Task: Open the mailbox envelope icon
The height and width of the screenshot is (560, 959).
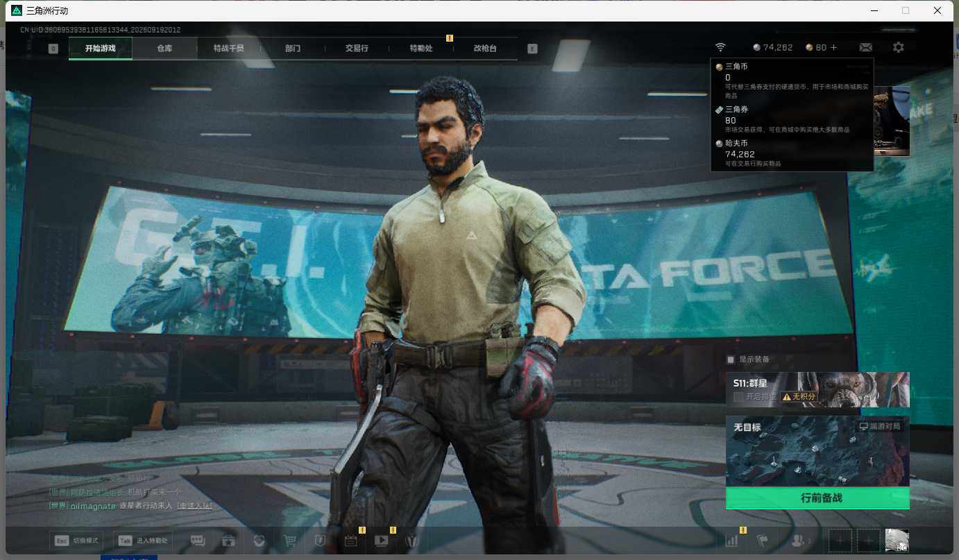Action: (x=865, y=47)
